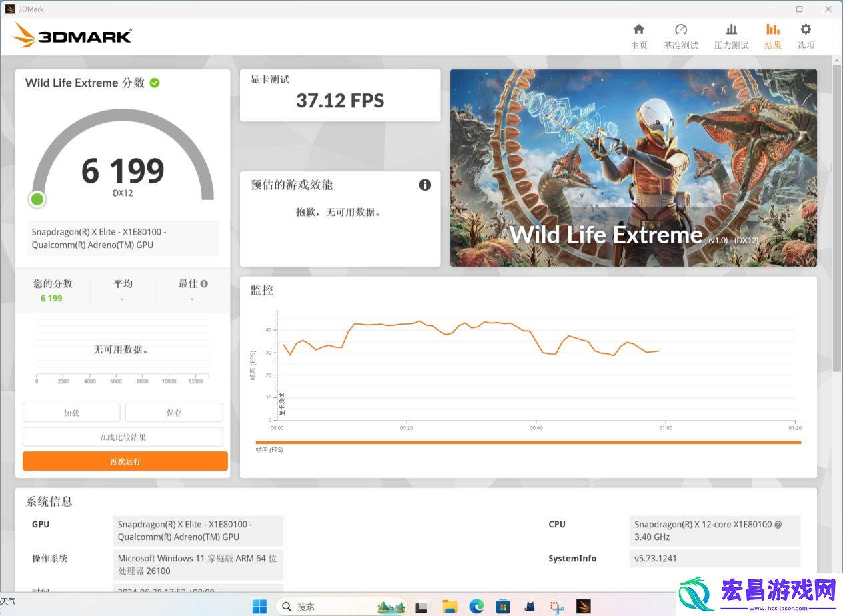Viewport: 843px width, 616px height.
Task: Click 在线比较结果 compare online button
Action: (x=123, y=437)
